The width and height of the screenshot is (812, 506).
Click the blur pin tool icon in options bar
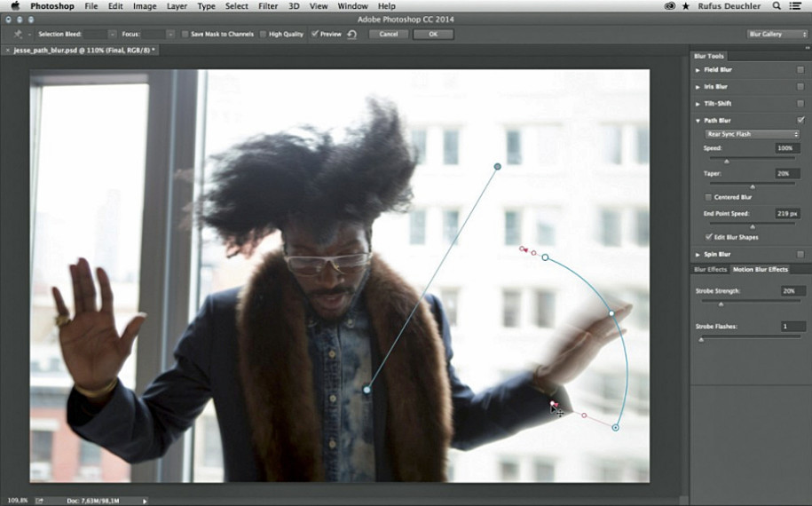click(x=18, y=34)
